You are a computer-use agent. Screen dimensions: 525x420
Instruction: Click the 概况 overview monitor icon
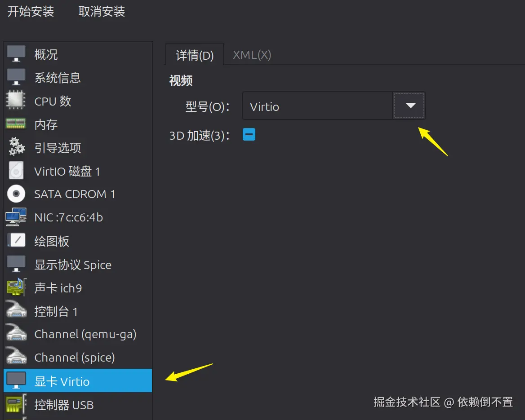pyautogui.click(x=16, y=53)
